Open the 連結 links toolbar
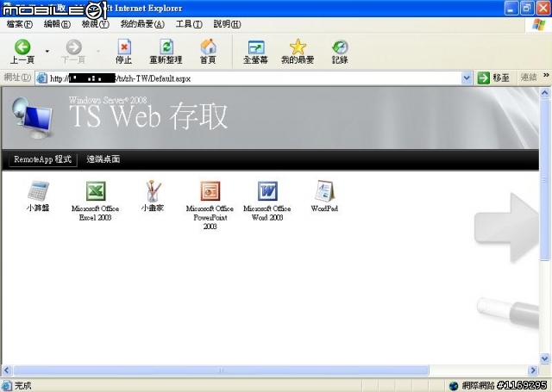 pyautogui.click(x=529, y=78)
